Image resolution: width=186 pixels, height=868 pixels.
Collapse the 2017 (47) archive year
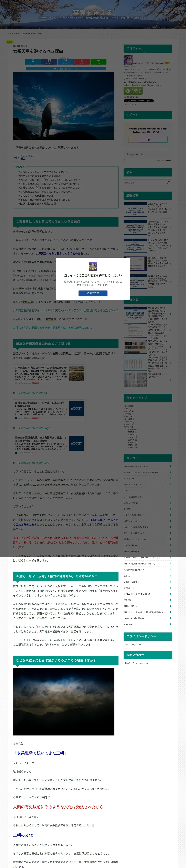pyautogui.click(x=124, y=427)
